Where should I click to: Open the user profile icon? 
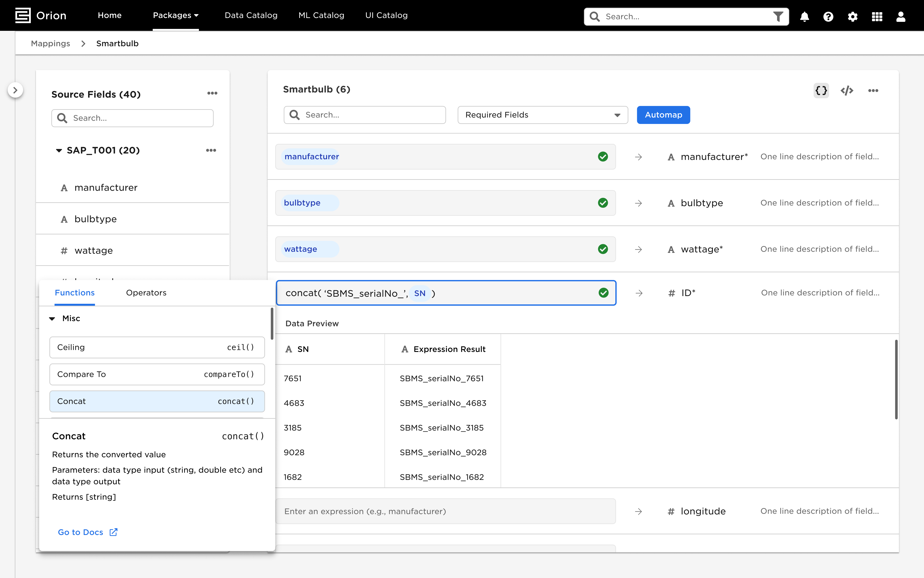(x=901, y=16)
